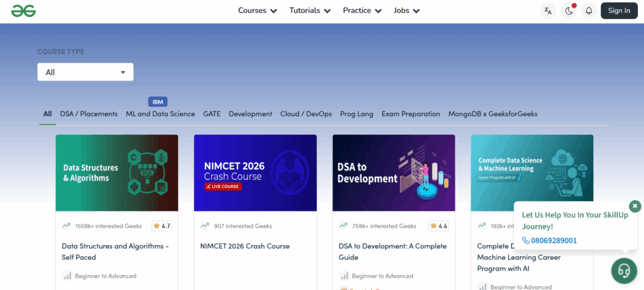Open DSA to Development: A Complete Guide
The height and width of the screenshot is (290, 644).
click(392, 252)
